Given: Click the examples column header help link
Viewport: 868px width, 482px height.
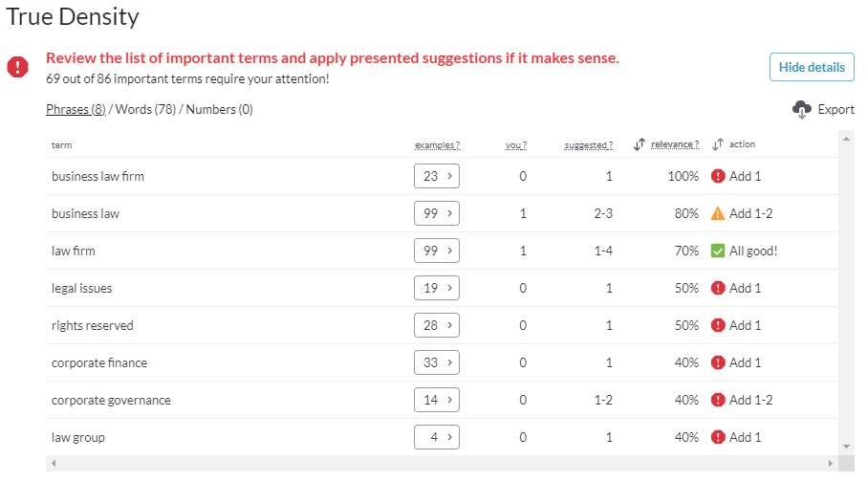Looking at the screenshot, I should click(x=437, y=145).
